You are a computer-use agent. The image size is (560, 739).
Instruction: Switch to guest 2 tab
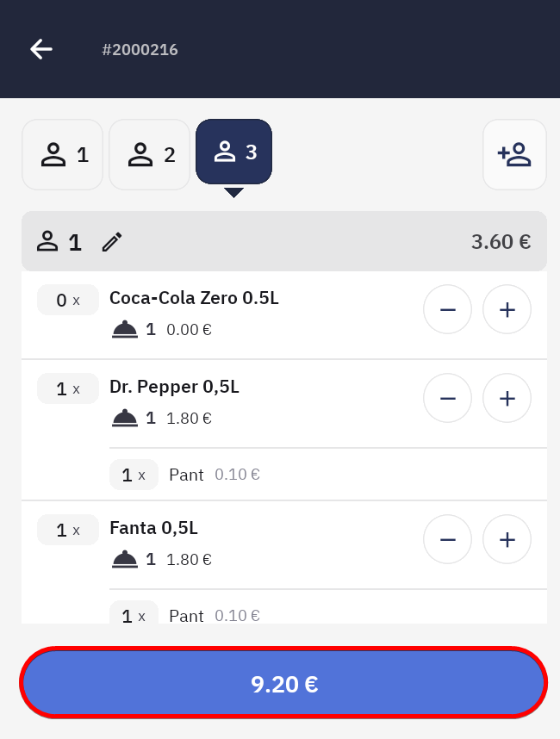(x=150, y=154)
